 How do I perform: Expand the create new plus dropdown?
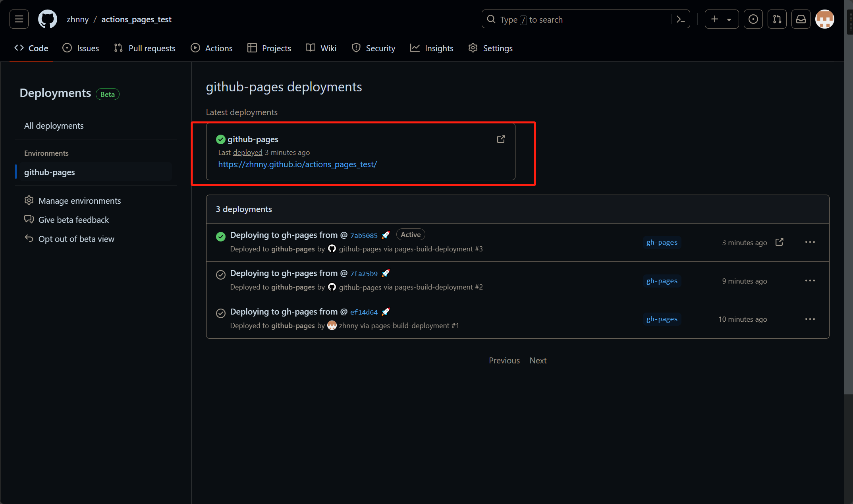(721, 19)
